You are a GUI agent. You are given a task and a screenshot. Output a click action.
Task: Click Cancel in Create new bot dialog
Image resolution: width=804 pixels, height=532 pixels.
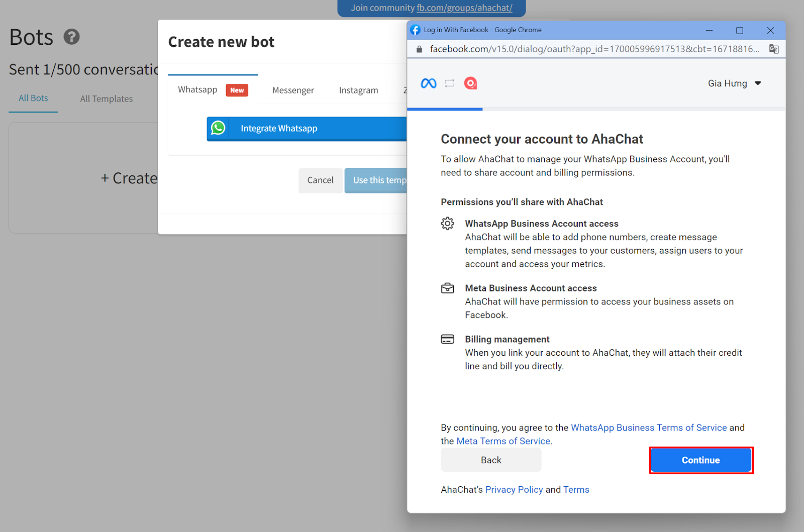321,180
